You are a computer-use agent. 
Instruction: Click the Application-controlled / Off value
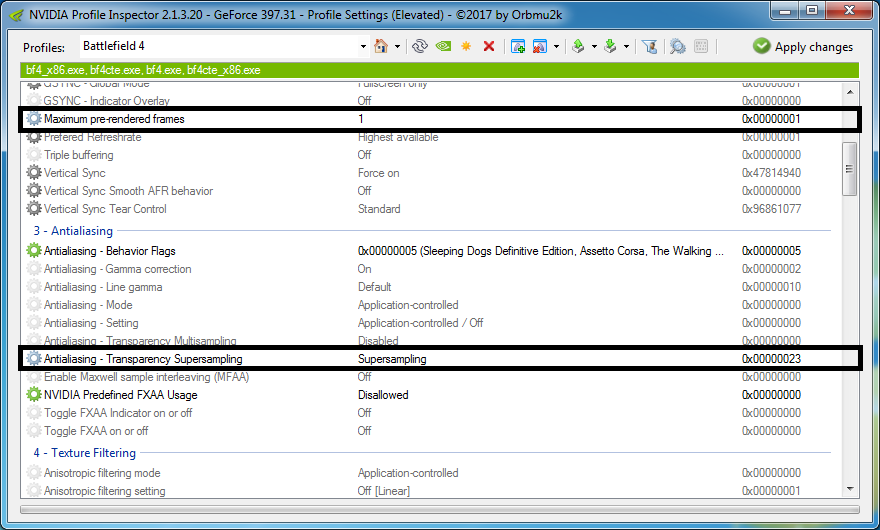[420, 323]
